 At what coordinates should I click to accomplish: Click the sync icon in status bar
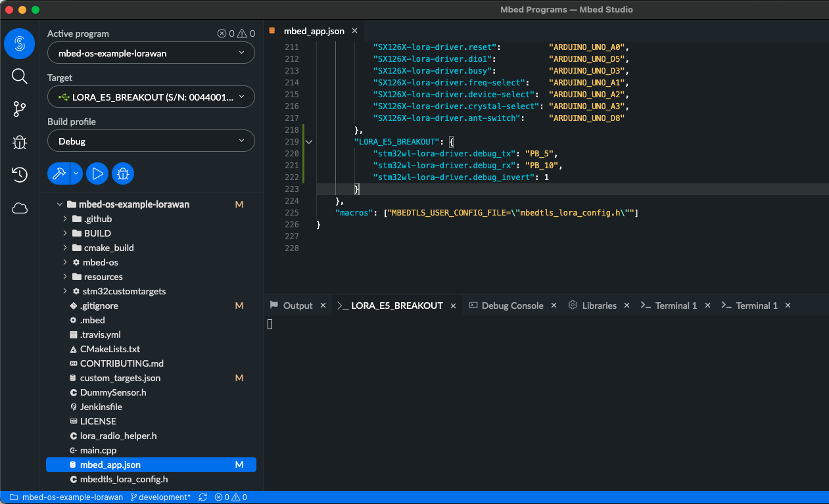click(203, 497)
